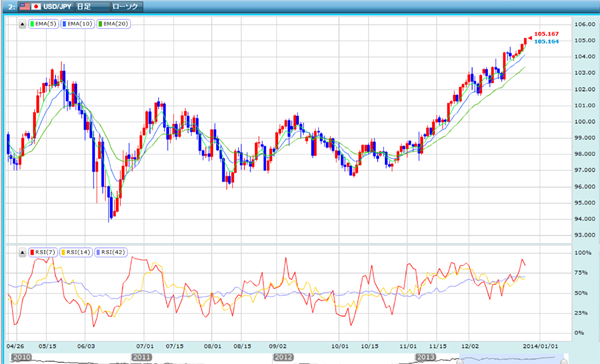Click the red 105.167 price label

coord(546,34)
